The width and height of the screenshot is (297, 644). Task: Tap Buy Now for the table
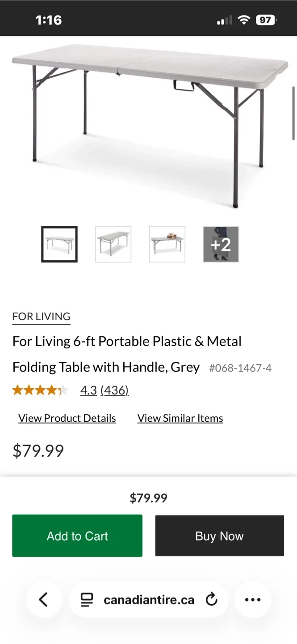219,535
